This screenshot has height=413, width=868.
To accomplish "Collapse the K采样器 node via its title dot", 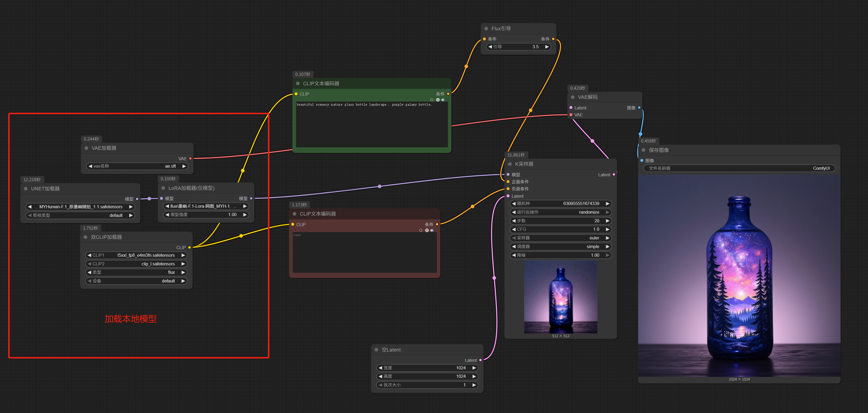I will (x=510, y=164).
